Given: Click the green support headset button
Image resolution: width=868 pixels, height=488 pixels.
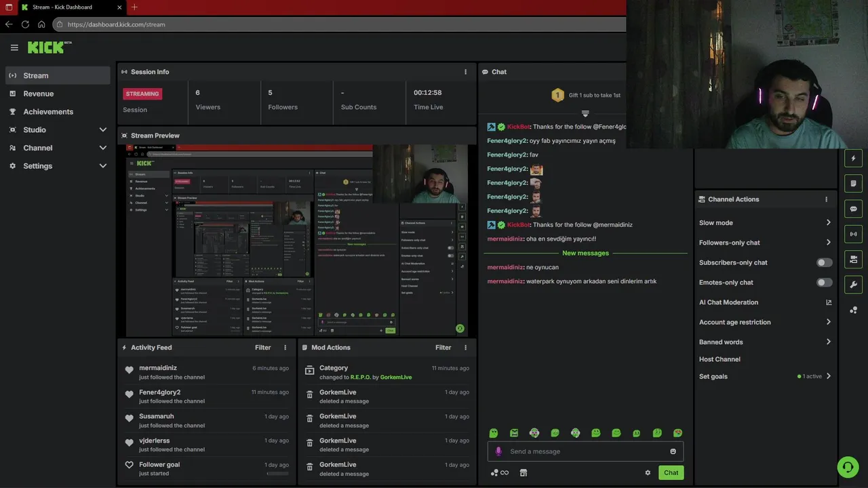Looking at the screenshot, I should pyautogui.click(x=847, y=466).
